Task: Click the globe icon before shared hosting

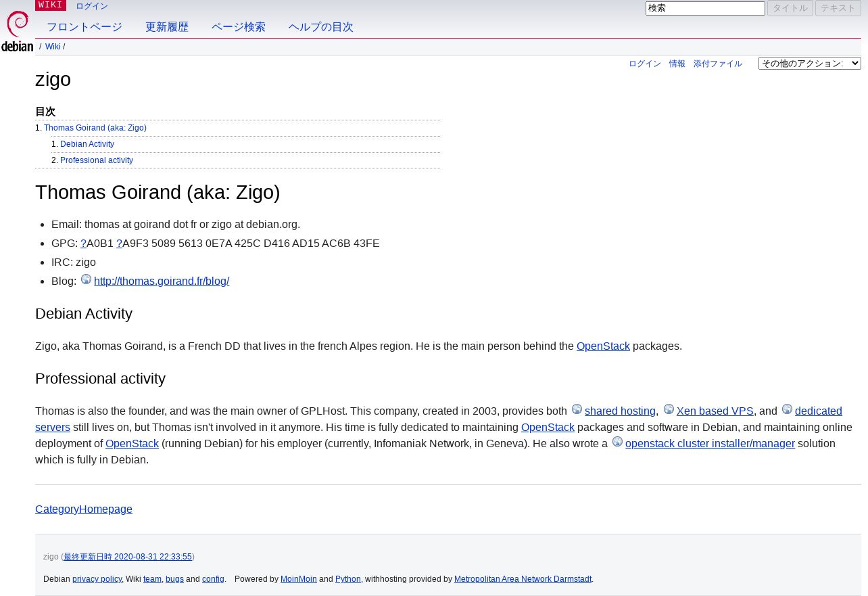Action: click(577, 409)
